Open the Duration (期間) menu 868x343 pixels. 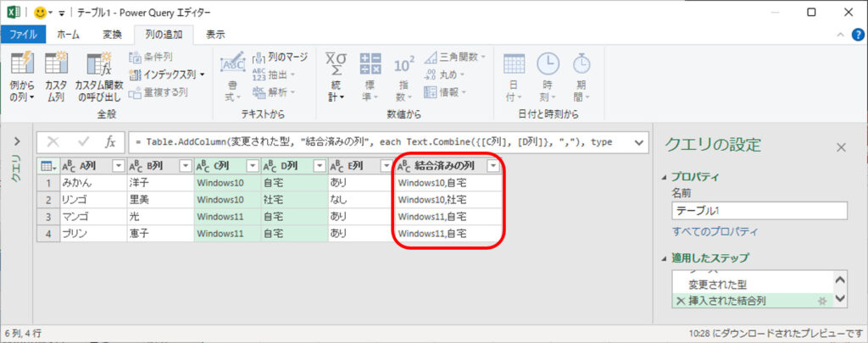[581, 77]
